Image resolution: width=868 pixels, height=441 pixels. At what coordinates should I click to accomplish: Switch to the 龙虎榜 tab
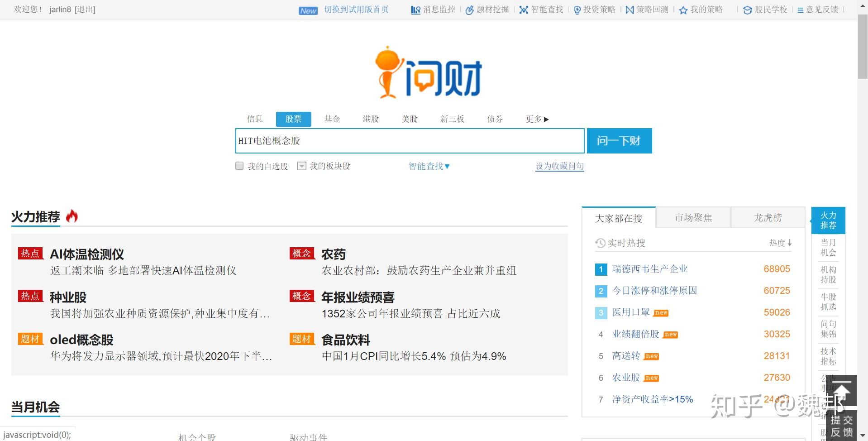point(768,218)
